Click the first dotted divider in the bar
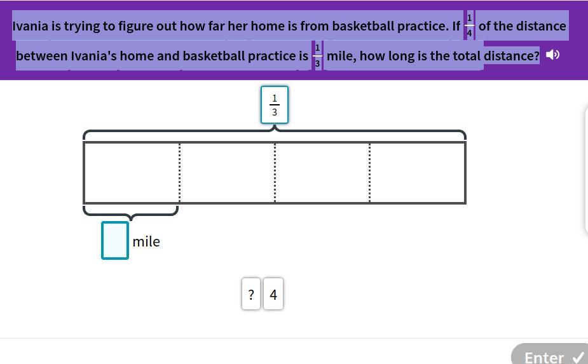 click(179, 173)
